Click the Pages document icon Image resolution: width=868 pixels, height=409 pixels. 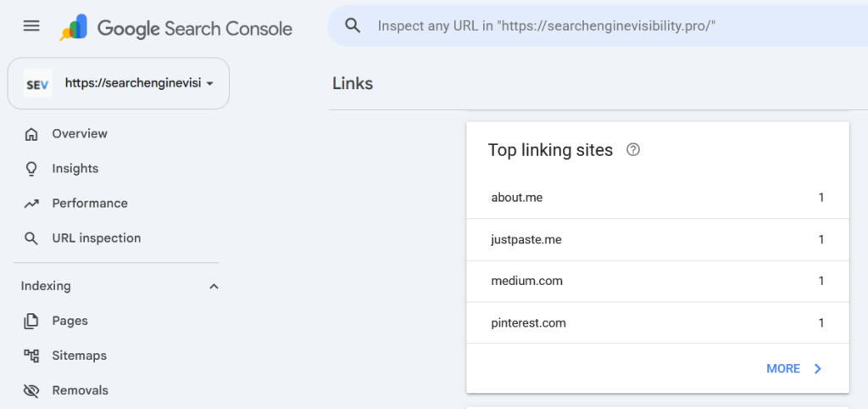click(31, 321)
